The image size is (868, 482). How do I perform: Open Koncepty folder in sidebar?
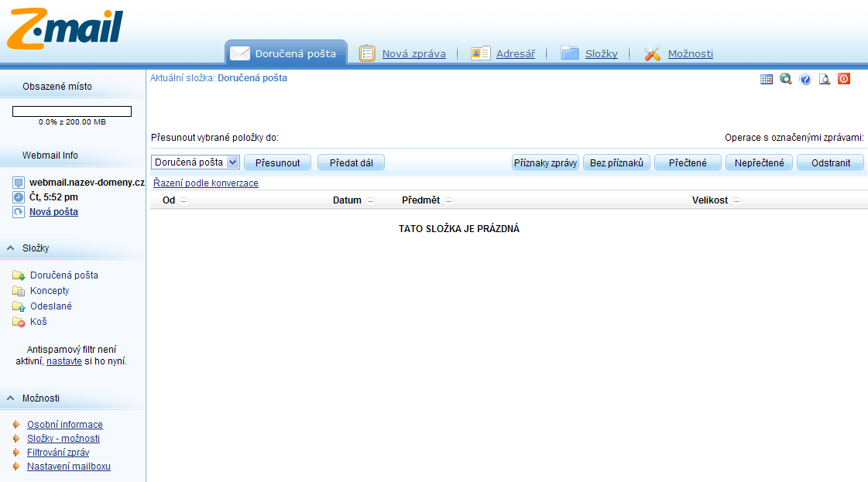(50, 291)
